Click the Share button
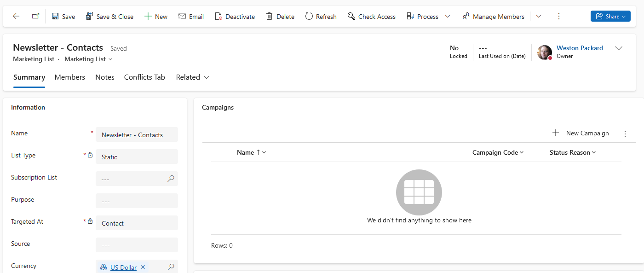Viewport: 644px width, 273px height. (610, 16)
